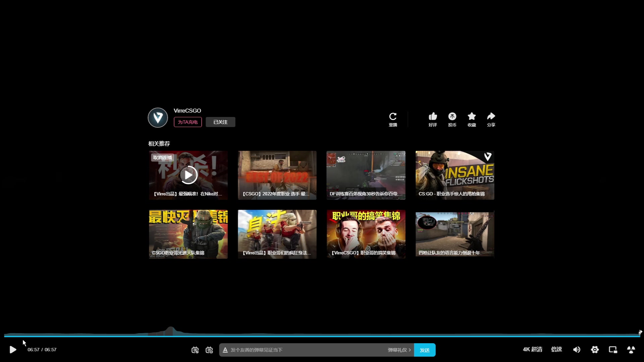Click the pin icon above progress bar

coord(640,332)
